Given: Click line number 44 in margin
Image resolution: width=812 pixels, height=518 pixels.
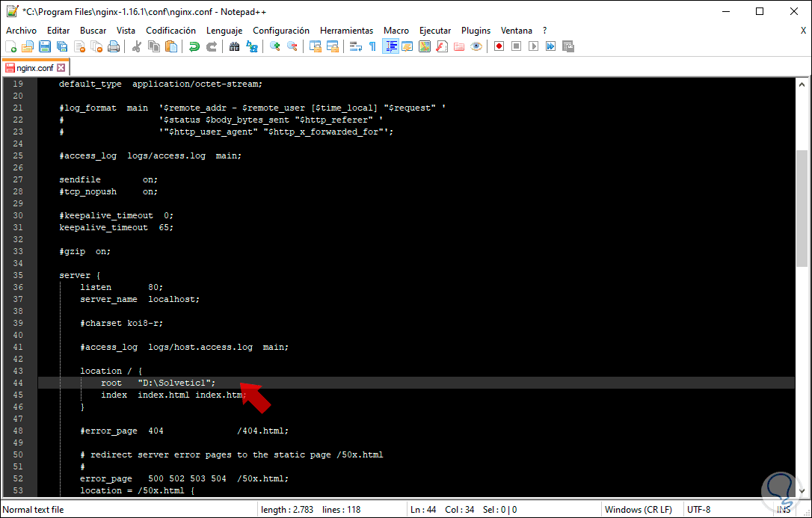Looking at the screenshot, I should point(18,383).
